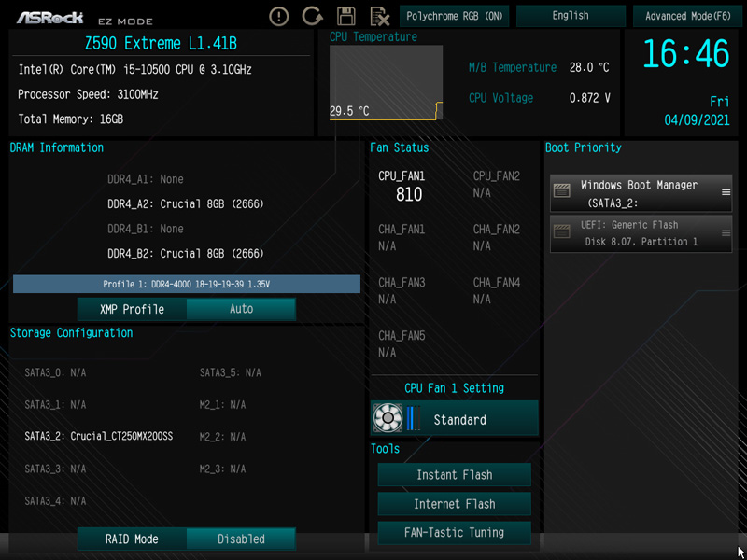Open the English language selector
747x560 pixels.
(571, 16)
